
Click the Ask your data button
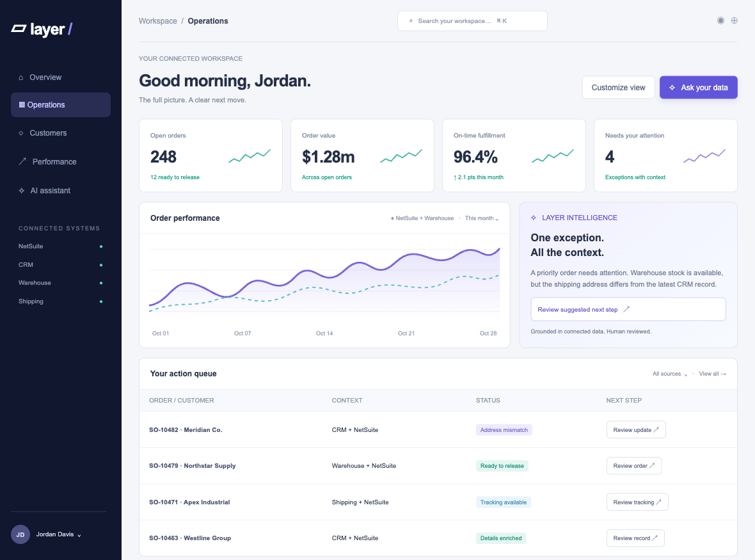click(x=698, y=88)
